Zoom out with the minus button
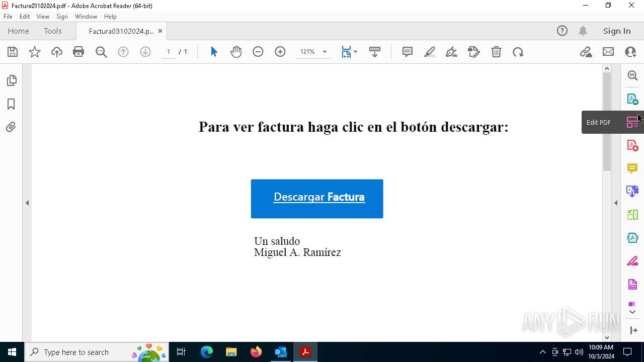Image resolution: width=644 pixels, height=362 pixels. pos(258,52)
